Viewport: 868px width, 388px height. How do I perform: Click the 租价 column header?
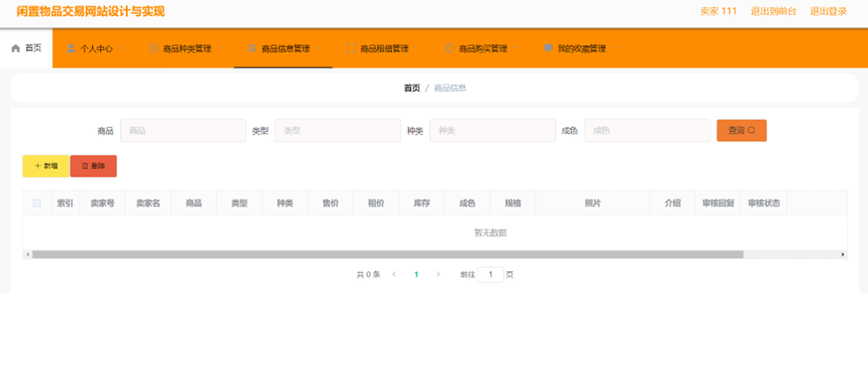[x=376, y=203]
